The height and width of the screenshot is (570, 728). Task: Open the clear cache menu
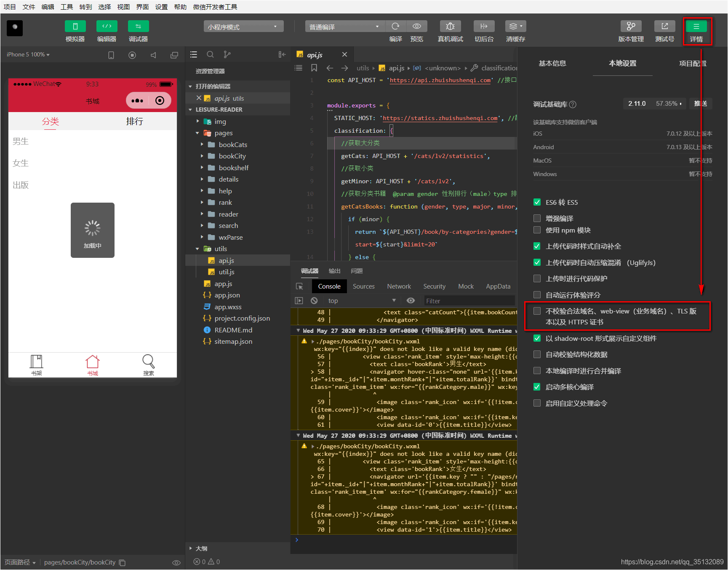point(515,26)
